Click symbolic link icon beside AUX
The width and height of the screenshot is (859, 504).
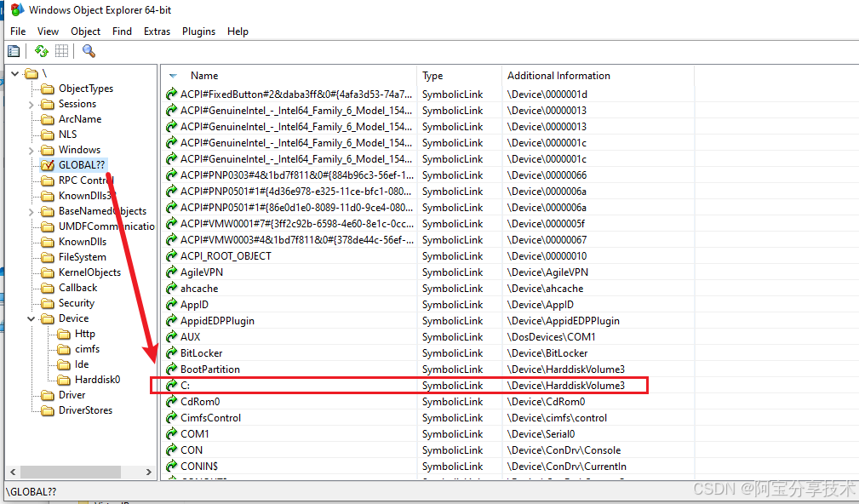point(171,337)
